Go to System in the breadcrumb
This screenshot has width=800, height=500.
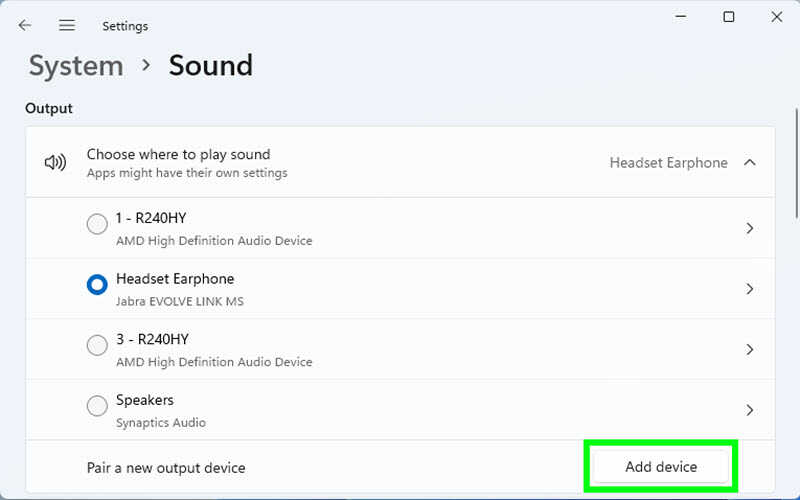click(76, 66)
